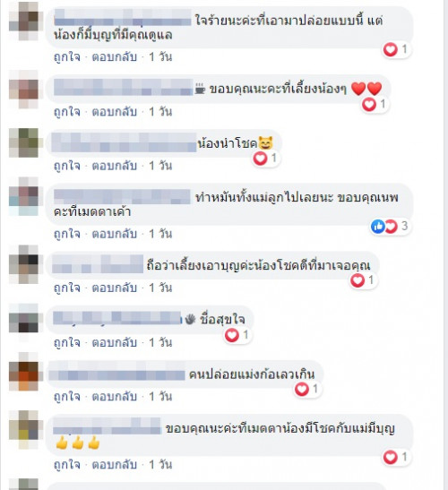
Task: Click heart reaction on ชื่อสุขใจ comment
Action: (238, 335)
